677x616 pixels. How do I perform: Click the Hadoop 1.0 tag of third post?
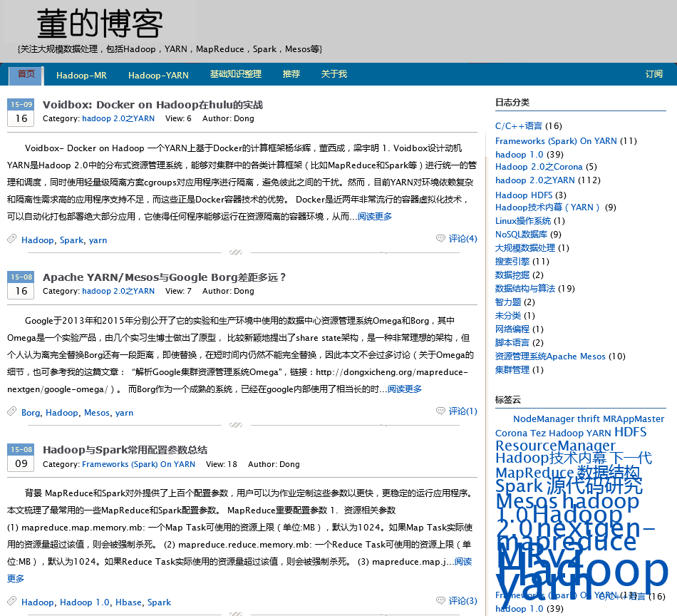point(85,602)
